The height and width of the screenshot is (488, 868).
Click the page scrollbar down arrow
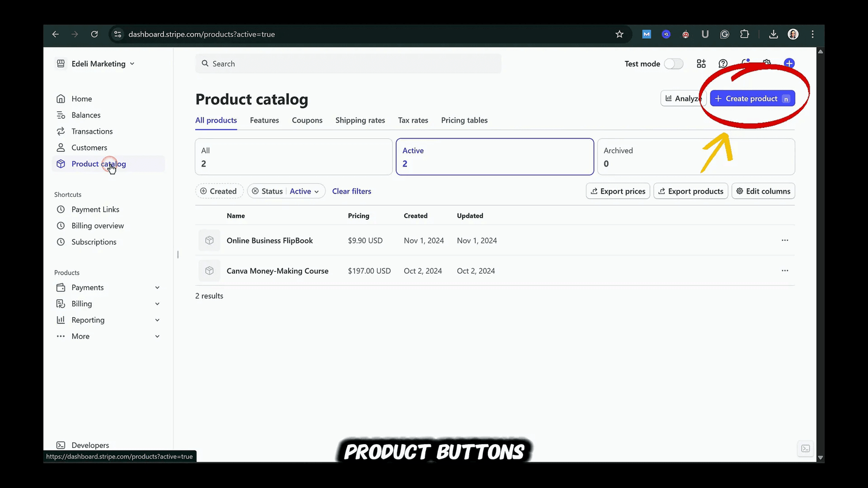pos(820,458)
